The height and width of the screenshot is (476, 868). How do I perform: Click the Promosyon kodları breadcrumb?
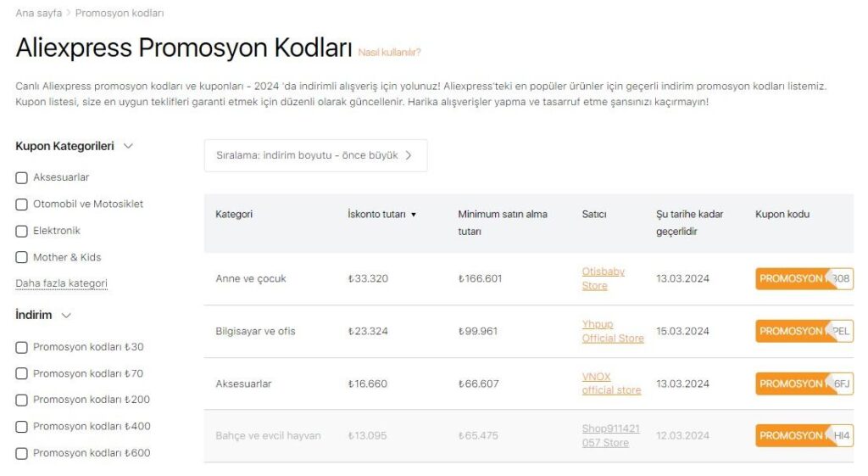[x=120, y=13]
